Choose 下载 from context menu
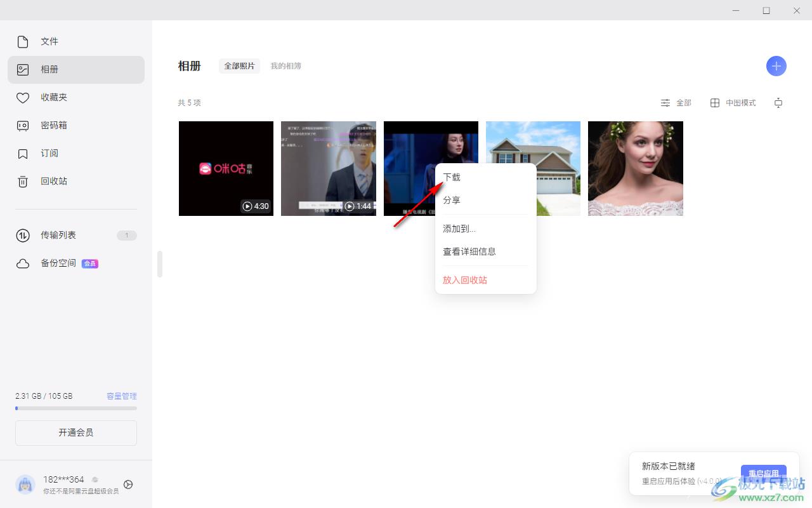Viewport: 812px width, 508px height. coord(486,178)
